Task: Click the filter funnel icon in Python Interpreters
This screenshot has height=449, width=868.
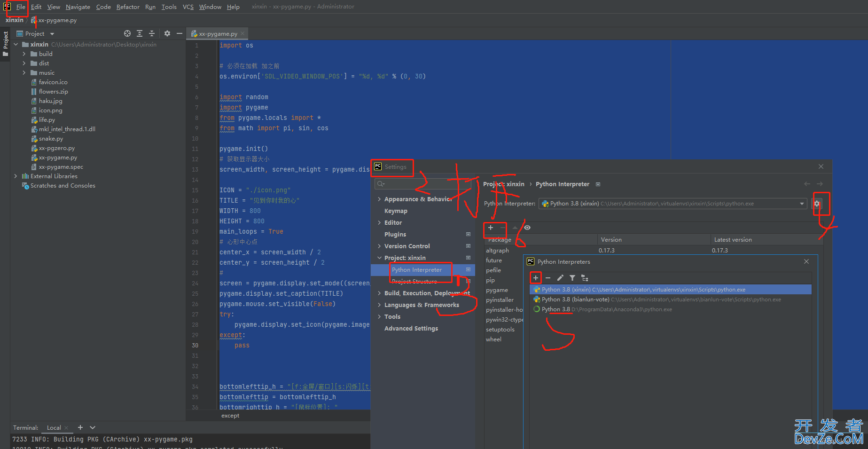Action: click(572, 278)
